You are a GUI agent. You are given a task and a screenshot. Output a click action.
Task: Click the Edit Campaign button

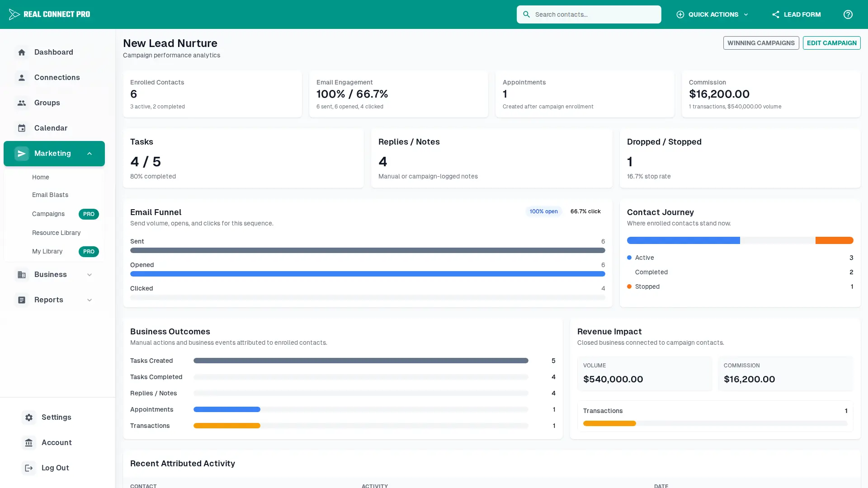[831, 43]
